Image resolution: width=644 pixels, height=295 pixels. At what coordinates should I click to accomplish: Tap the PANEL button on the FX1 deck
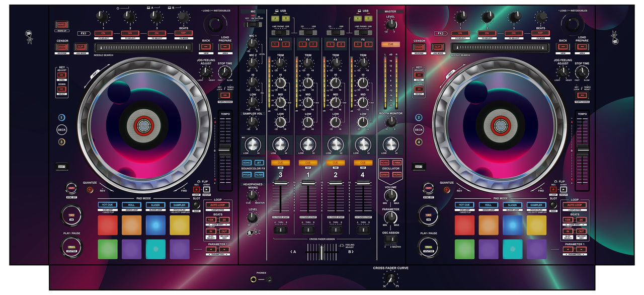pyautogui.click(x=62, y=24)
